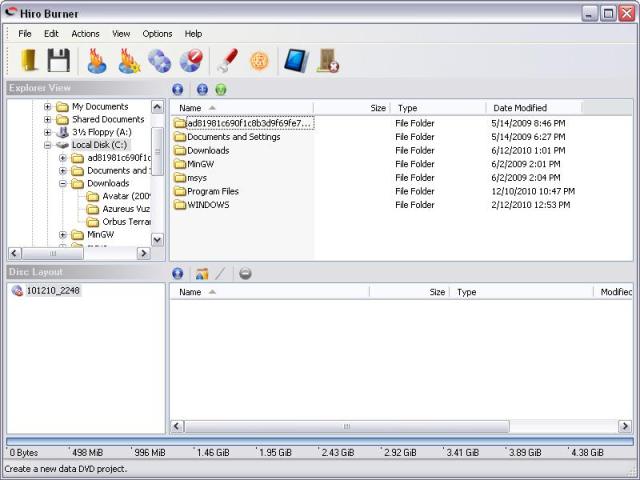
Task: Sort explorer list by Type column
Action: pyautogui.click(x=438, y=108)
